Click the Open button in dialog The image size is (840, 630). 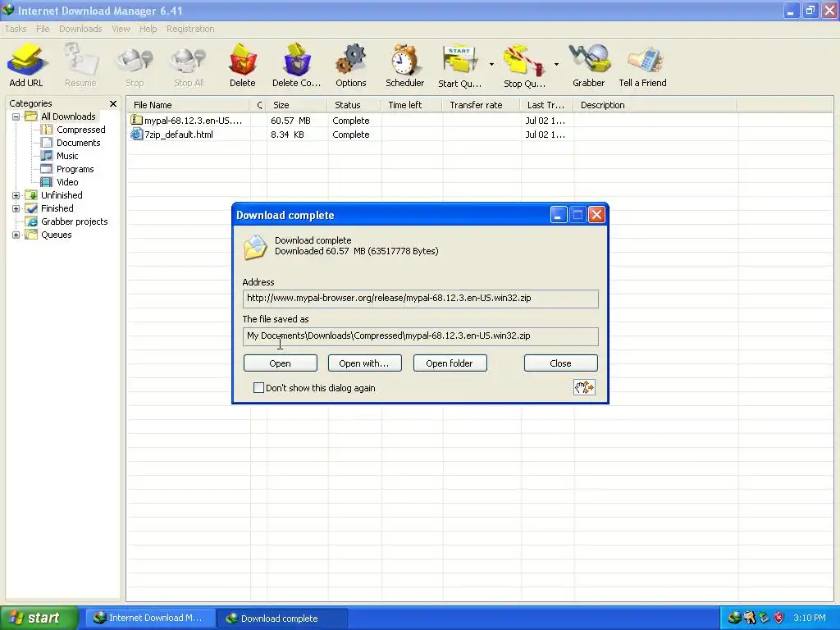pos(281,363)
